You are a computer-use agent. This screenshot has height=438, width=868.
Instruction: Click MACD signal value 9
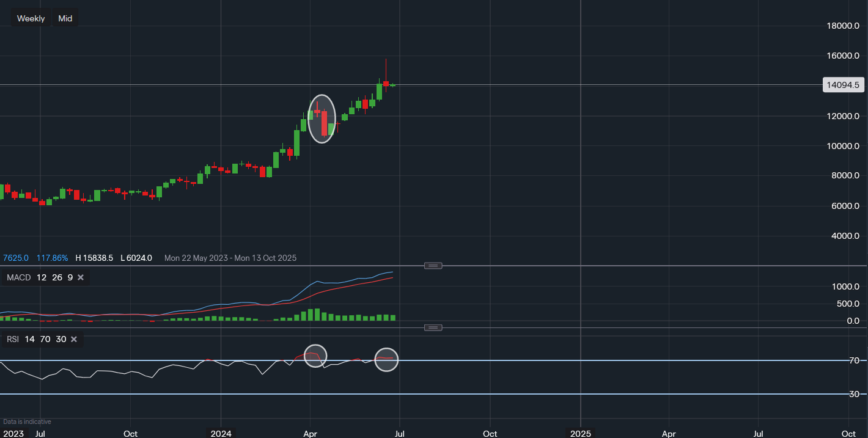(x=70, y=277)
